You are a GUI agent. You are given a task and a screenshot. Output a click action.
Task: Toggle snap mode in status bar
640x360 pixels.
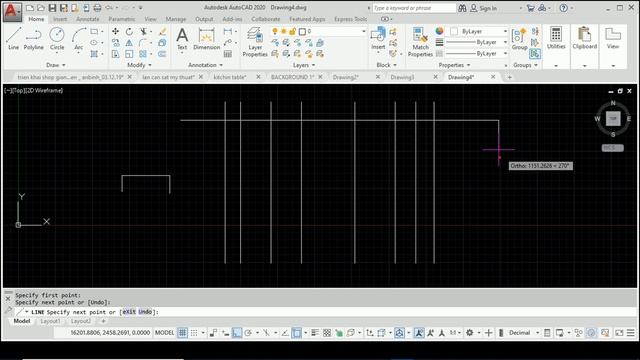194,333
